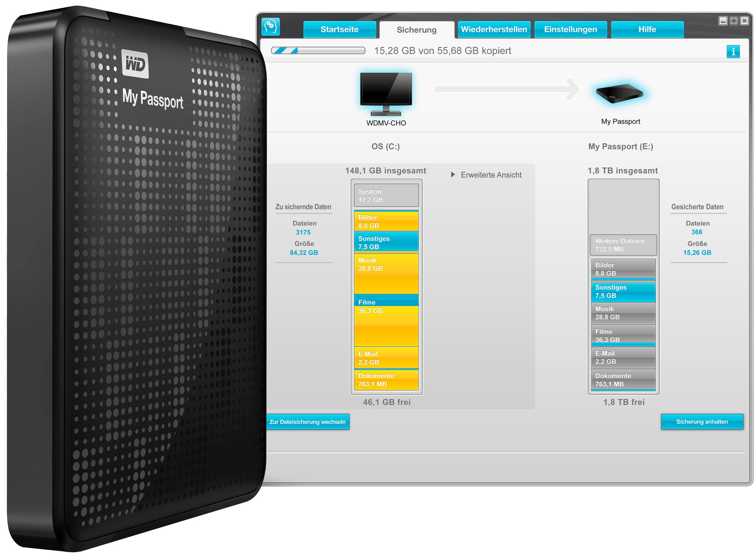Click the OS (C:) drive heading
Image resolution: width=756 pixels, height=556 pixels.
pyautogui.click(x=386, y=147)
